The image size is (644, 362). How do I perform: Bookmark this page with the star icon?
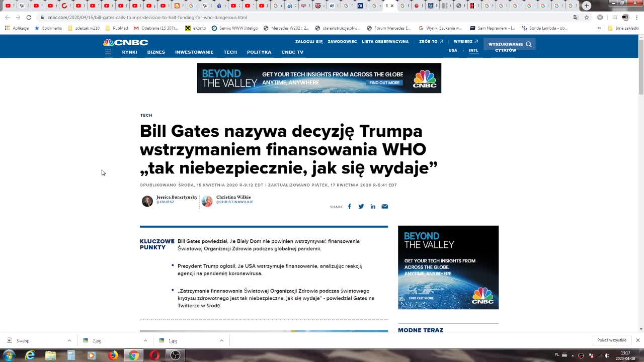pos(586,17)
